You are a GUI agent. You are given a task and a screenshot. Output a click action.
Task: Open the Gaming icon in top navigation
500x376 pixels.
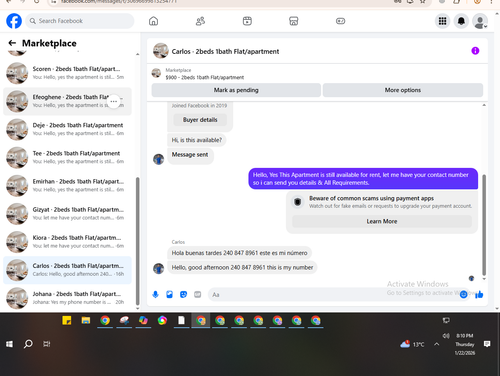340,21
